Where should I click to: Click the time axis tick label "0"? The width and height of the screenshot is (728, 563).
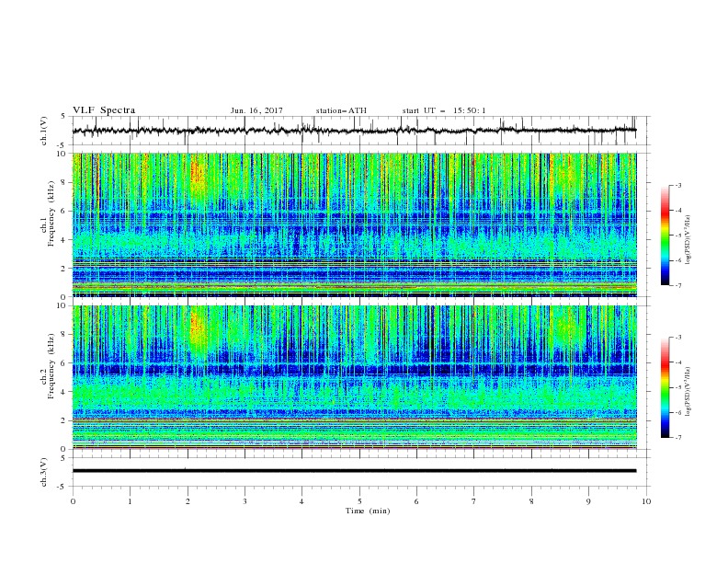pos(73,501)
